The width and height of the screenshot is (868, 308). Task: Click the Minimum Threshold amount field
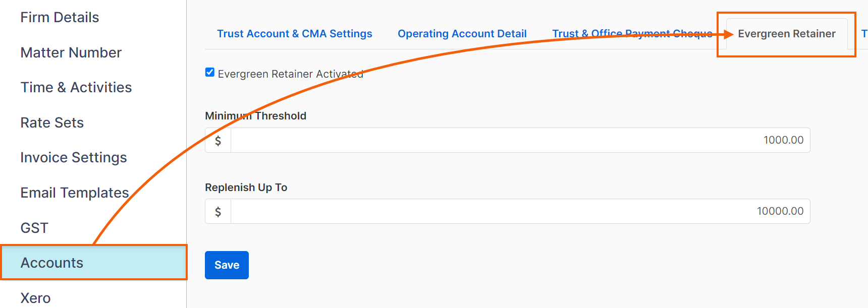520,140
